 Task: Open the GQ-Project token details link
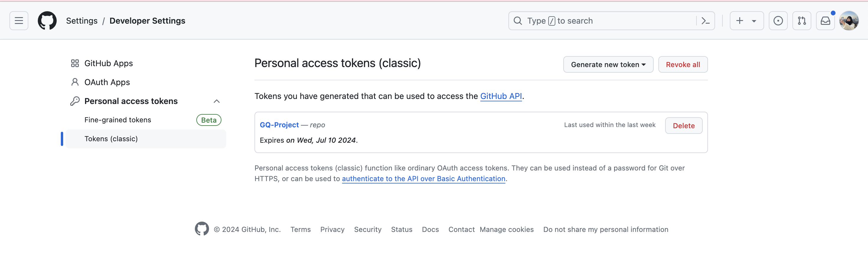click(279, 125)
